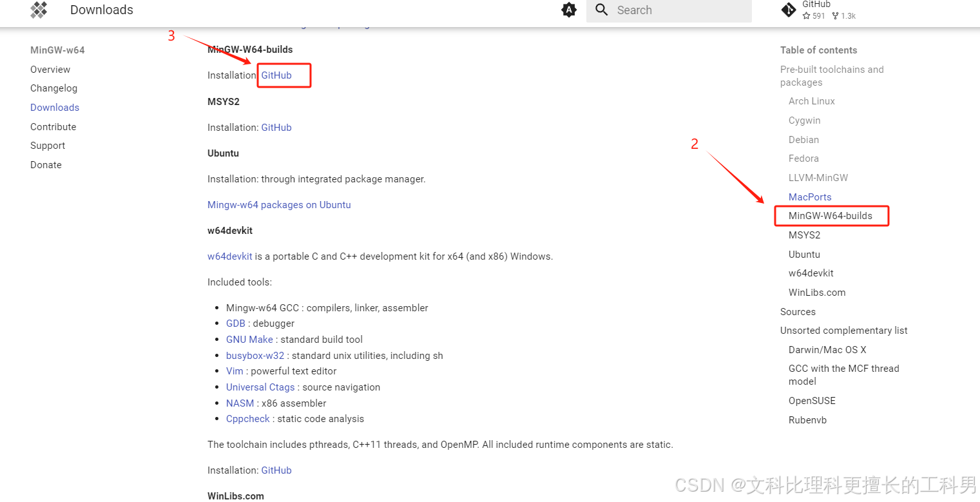
Task: Click the GitHub repository git icon
Action: 789,10
